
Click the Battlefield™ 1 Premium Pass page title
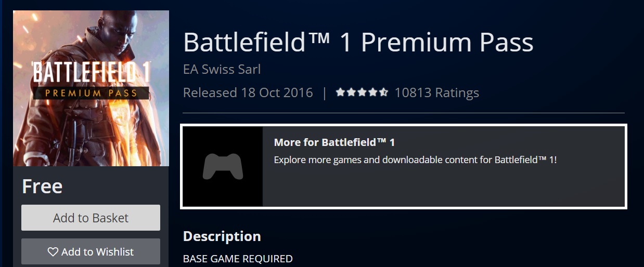[x=358, y=42]
